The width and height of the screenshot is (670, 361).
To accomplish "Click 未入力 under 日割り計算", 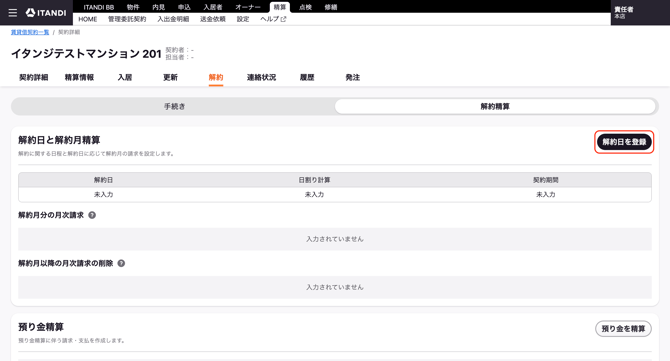I will [314, 194].
